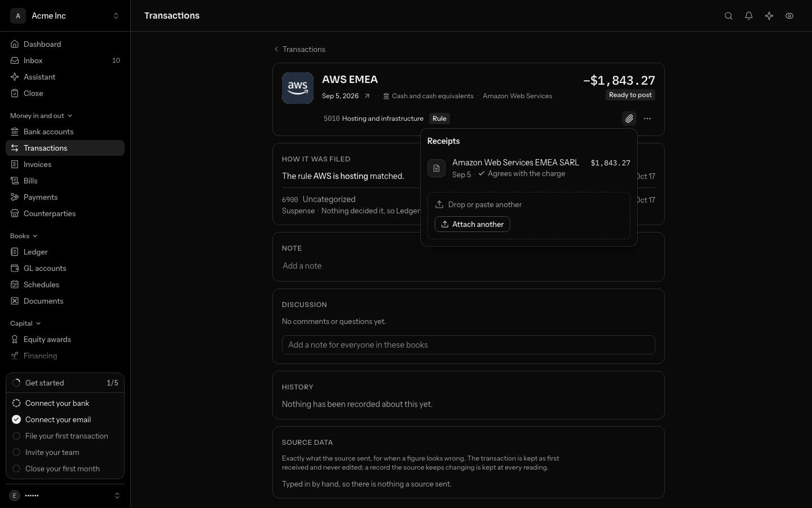Open Inbox in the sidebar

point(65,60)
